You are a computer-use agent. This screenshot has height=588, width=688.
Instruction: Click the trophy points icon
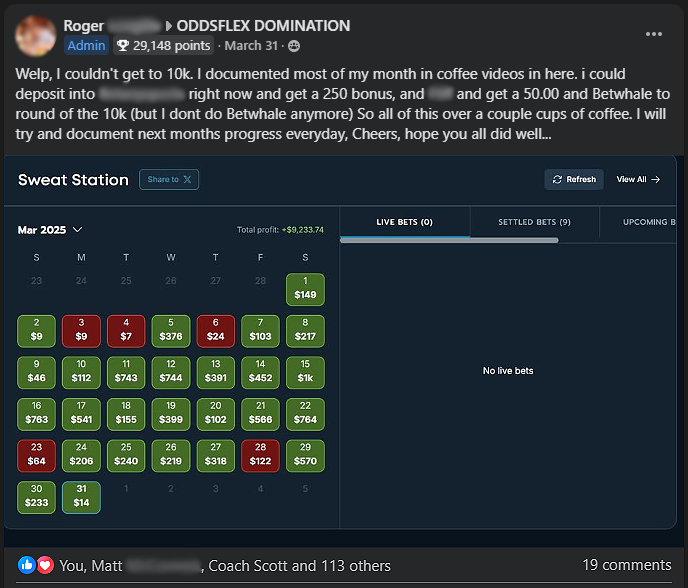pos(123,46)
